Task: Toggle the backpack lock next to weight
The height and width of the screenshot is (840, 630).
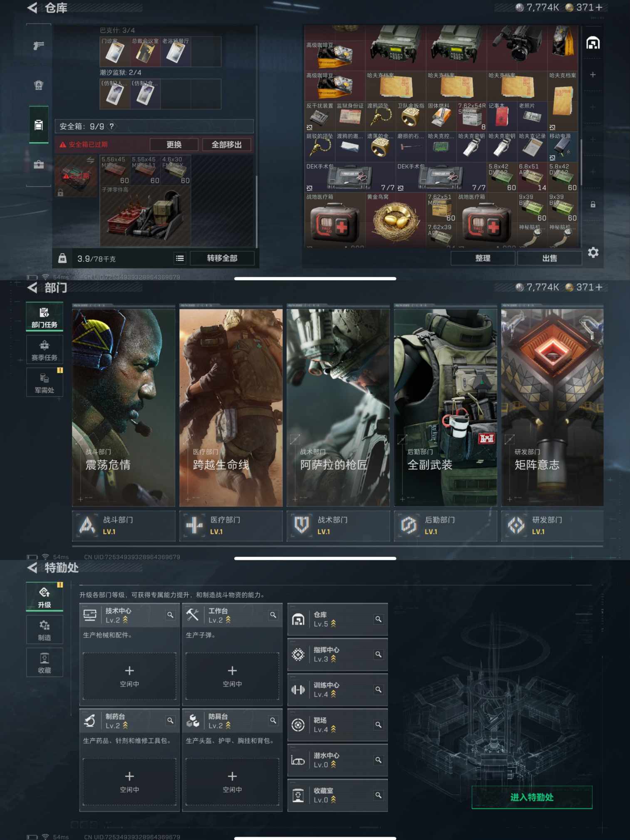Action: (x=62, y=258)
